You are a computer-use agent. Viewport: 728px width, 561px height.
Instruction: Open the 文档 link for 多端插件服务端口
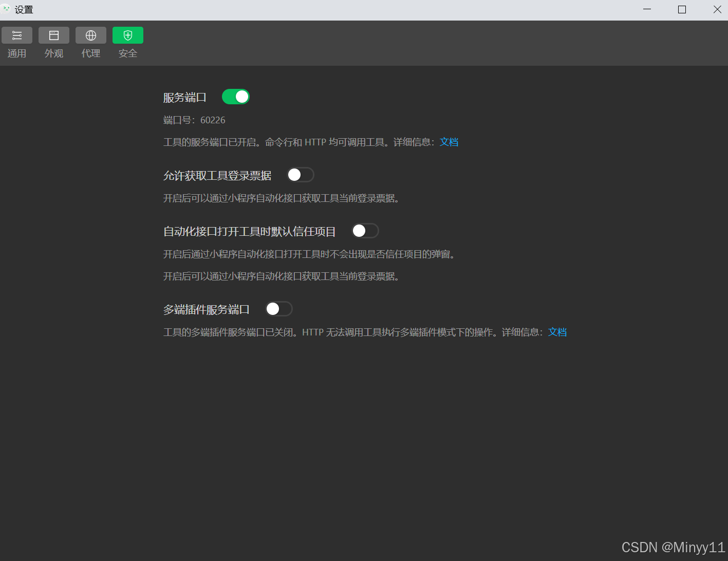click(x=557, y=332)
